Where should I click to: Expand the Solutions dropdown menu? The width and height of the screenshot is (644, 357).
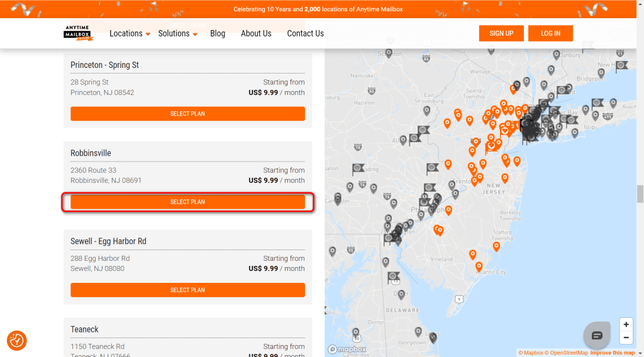(x=178, y=34)
